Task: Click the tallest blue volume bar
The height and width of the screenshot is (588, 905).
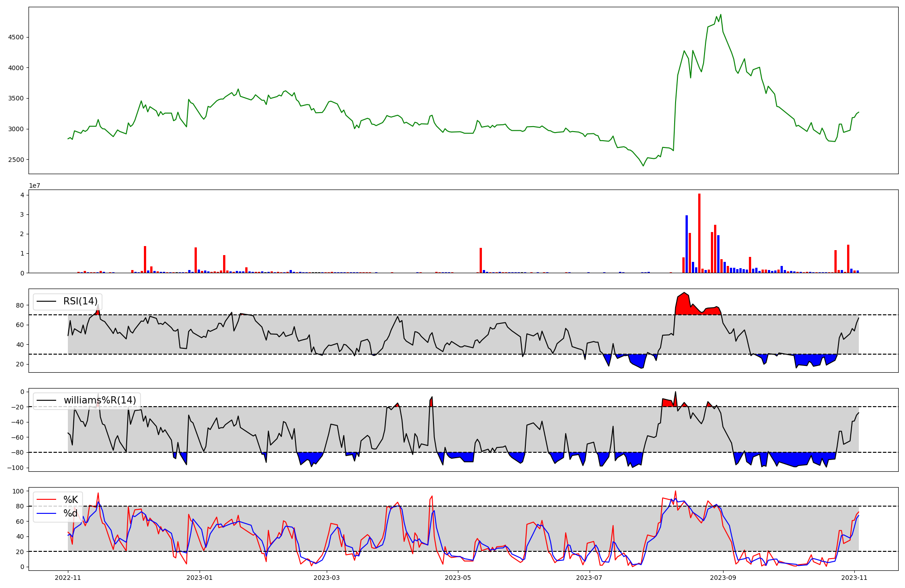Action: (x=686, y=244)
